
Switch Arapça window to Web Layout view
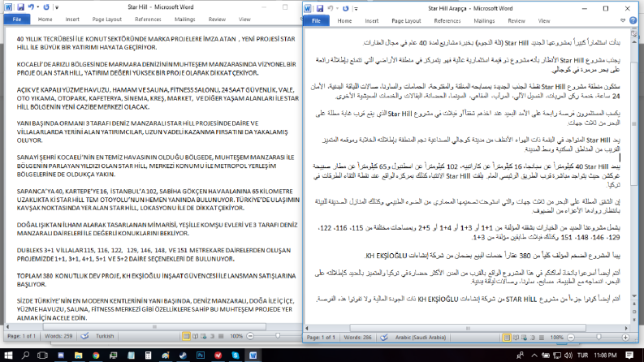tap(524, 338)
